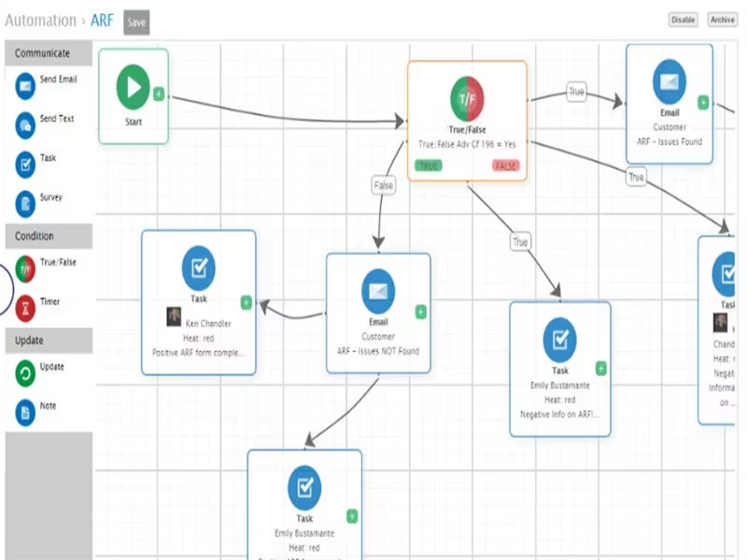The image size is (747, 560).
Task: Open the Condition section header
Action: [x=49, y=236]
